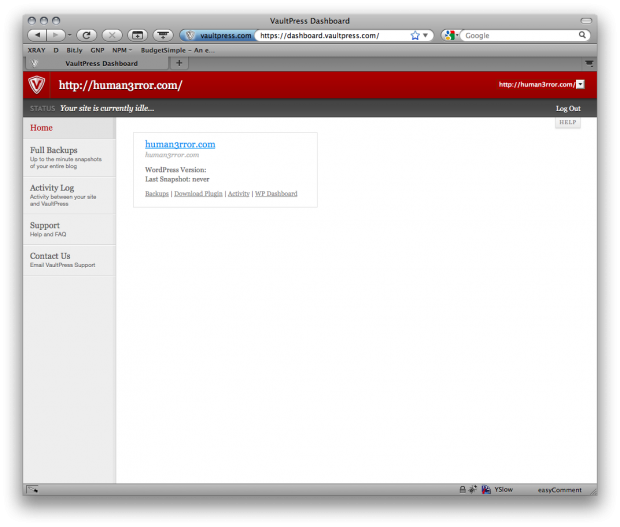Click the Activity link in site card
This screenshot has width=620, height=527.
click(x=238, y=193)
